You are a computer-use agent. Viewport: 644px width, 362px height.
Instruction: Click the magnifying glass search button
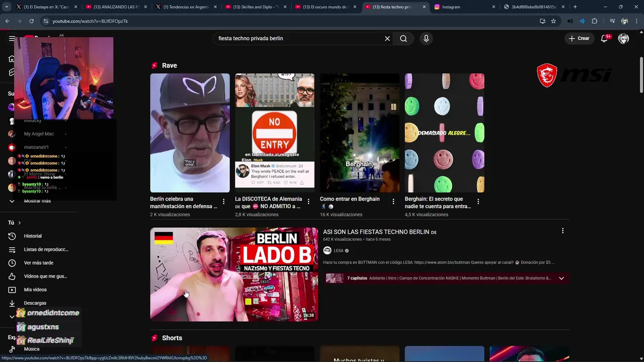404,38
